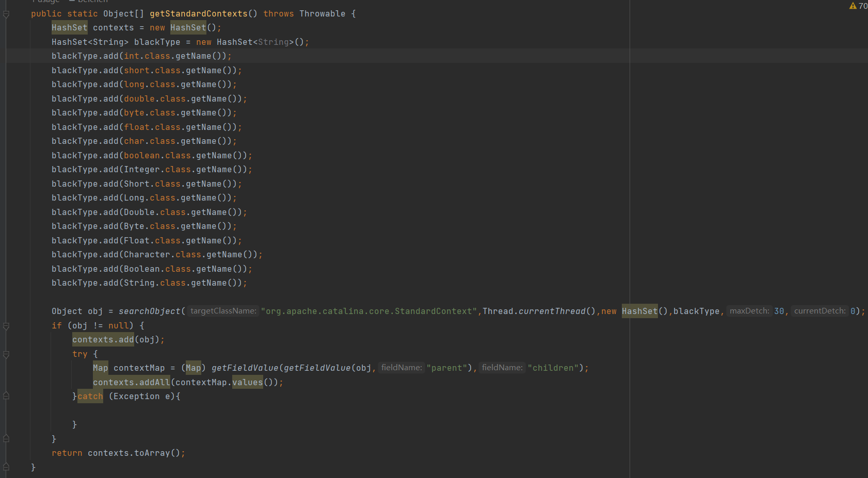Click the try keyword
The image size is (868, 478).
pos(80,354)
